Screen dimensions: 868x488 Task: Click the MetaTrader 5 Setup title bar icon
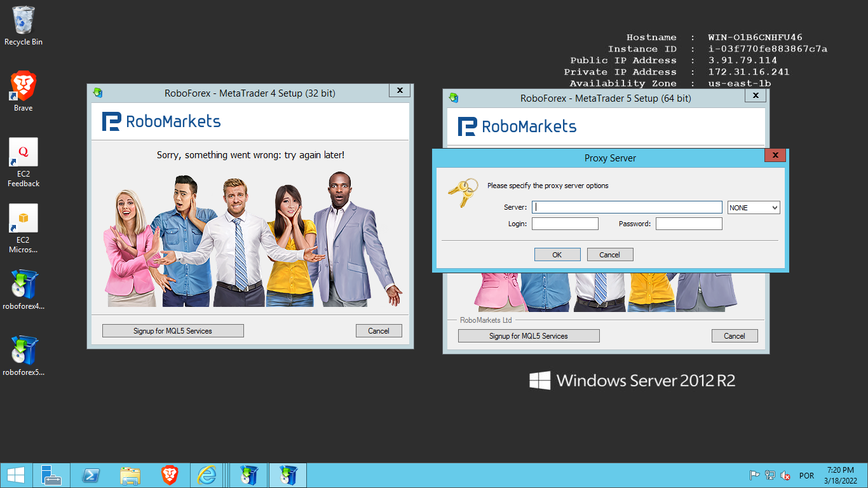click(x=453, y=98)
